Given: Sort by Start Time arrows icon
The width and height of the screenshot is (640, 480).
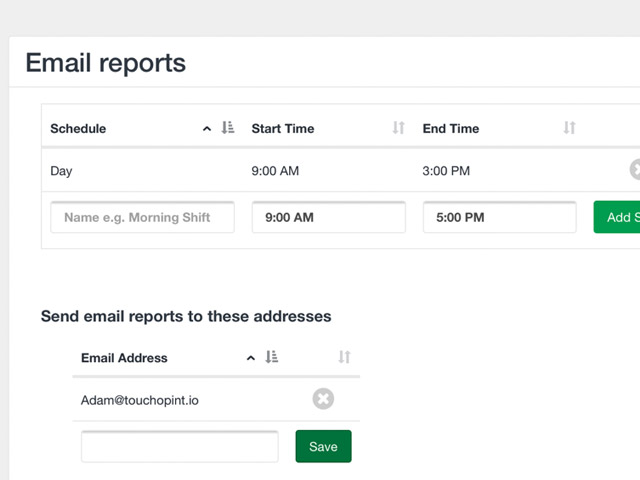Looking at the screenshot, I should coord(399,128).
